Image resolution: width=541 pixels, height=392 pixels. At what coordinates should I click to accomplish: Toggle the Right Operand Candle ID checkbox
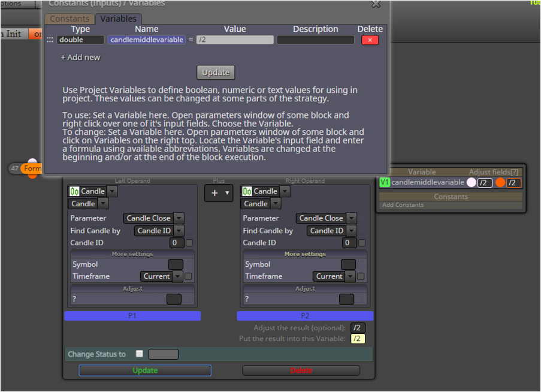click(362, 243)
